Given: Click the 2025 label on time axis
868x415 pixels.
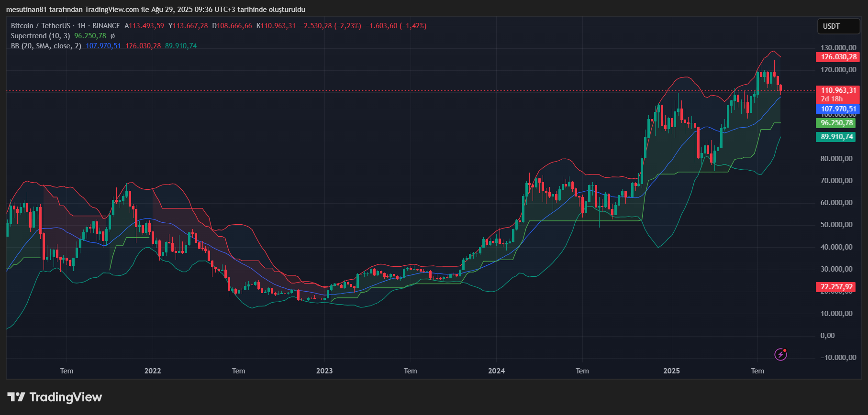Looking at the screenshot, I should [x=671, y=371].
